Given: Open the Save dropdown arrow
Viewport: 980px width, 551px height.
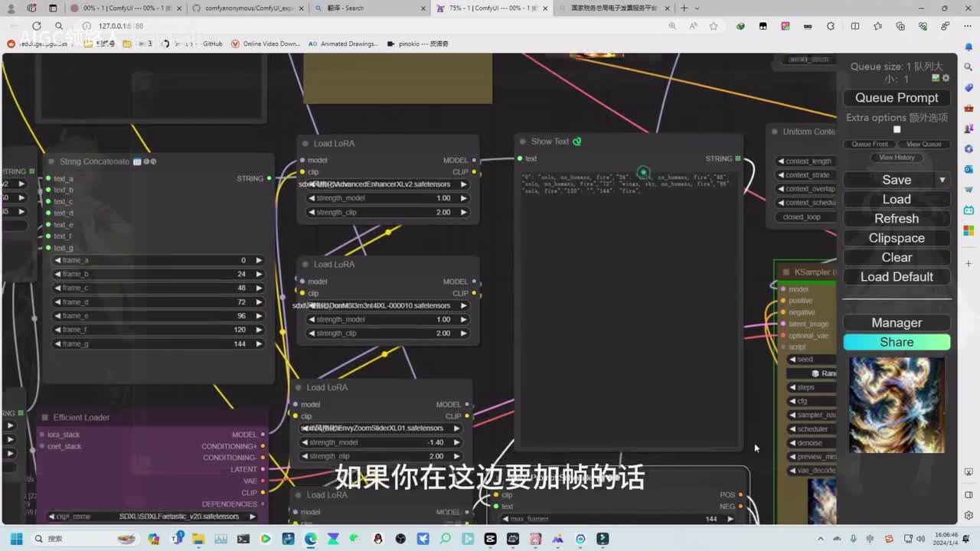Looking at the screenshot, I should click(942, 180).
